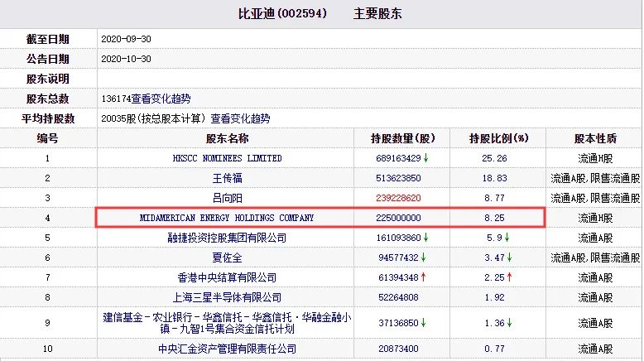This screenshot has width=644, height=361.
Task: Click the 平均持股数 row label
Action: pos(48,118)
